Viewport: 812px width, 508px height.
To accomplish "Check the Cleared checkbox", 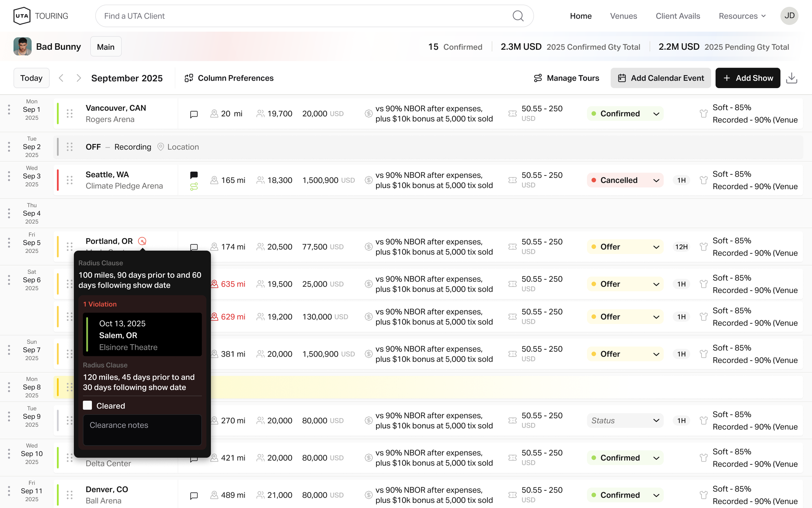I will click(88, 406).
